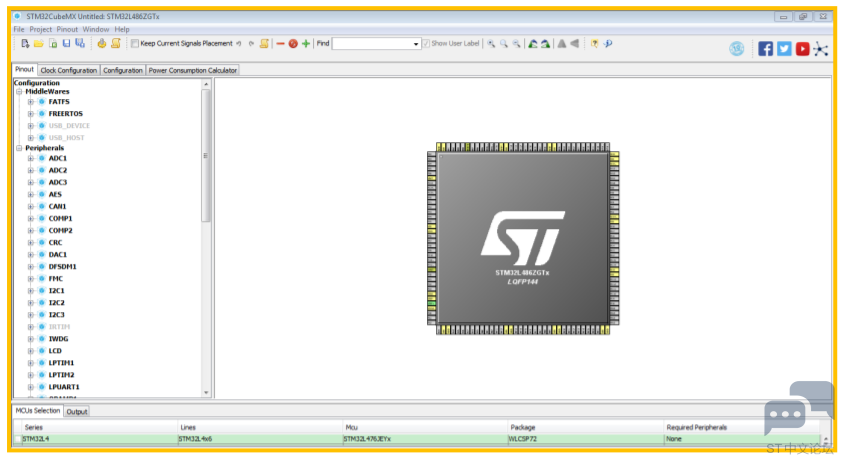Click the Generate Report toolbar icon
This screenshot has height=464, width=843.
click(116, 44)
